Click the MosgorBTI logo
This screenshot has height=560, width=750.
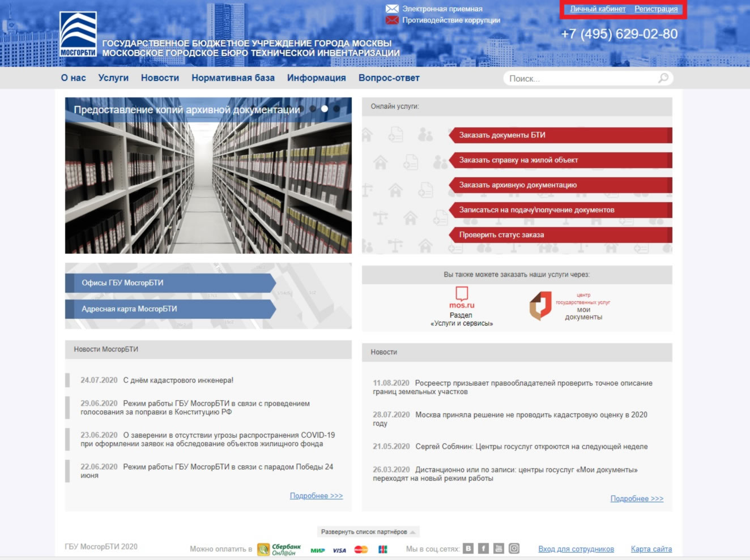point(78,34)
